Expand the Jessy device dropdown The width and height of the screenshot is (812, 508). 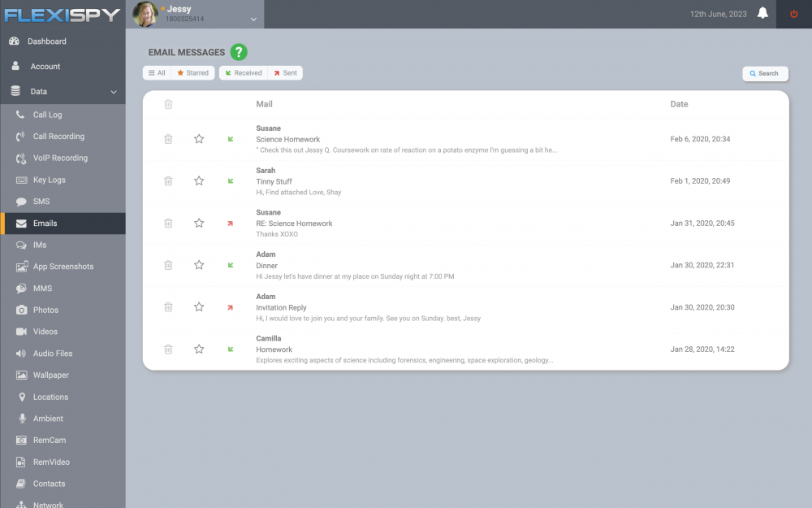pyautogui.click(x=253, y=20)
